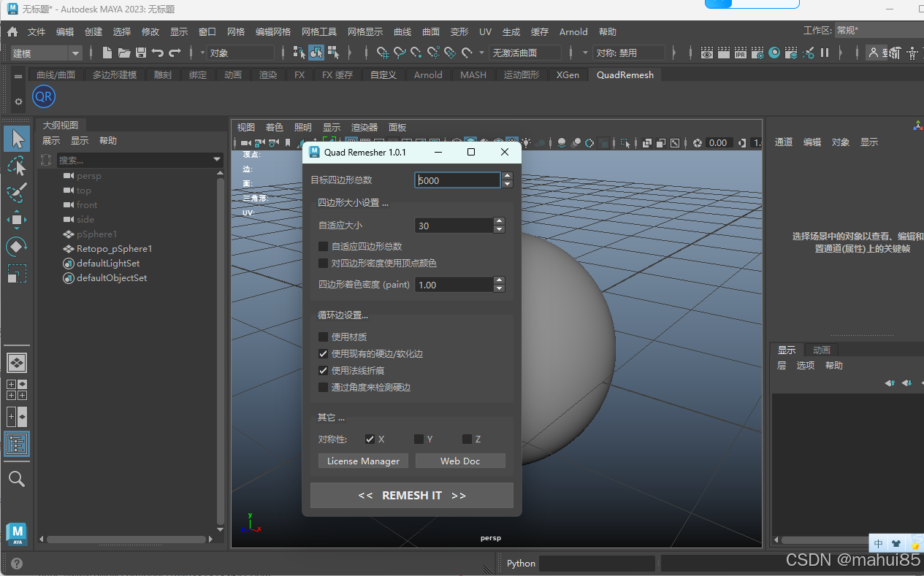This screenshot has height=576, width=924.
Task: Open render settings clapperboard gear icon
Action: (x=757, y=53)
